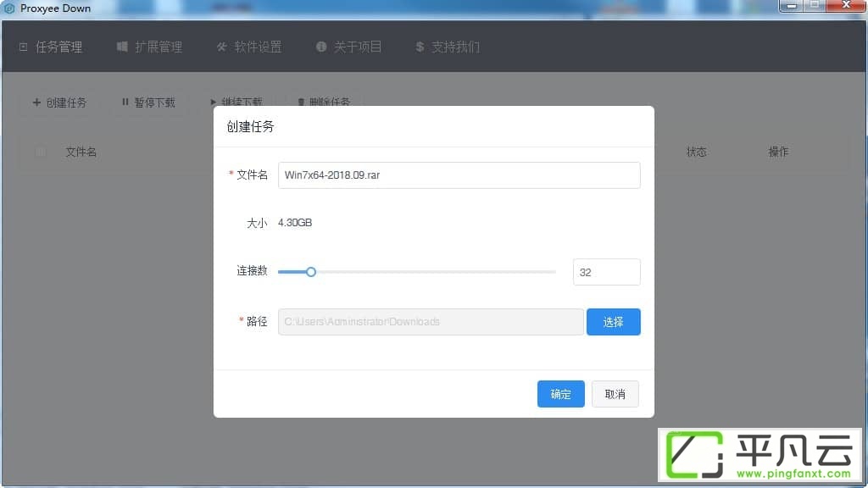The image size is (868, 488).
Task: Close the Proxyee Down window
Action: (x=846, y=6)
